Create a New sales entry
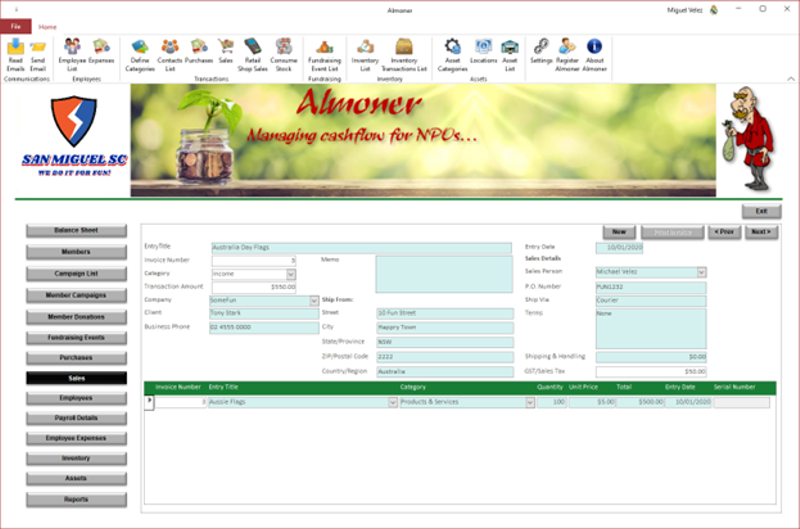The width and height of the screenshot is (800, 529). (619, 232)
